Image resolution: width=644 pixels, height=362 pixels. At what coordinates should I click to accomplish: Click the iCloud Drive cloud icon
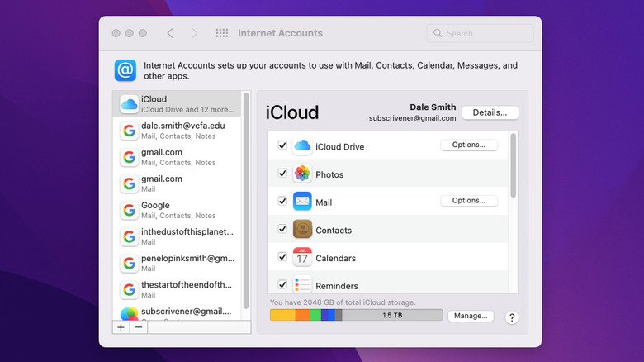click(x=302, y=146)
